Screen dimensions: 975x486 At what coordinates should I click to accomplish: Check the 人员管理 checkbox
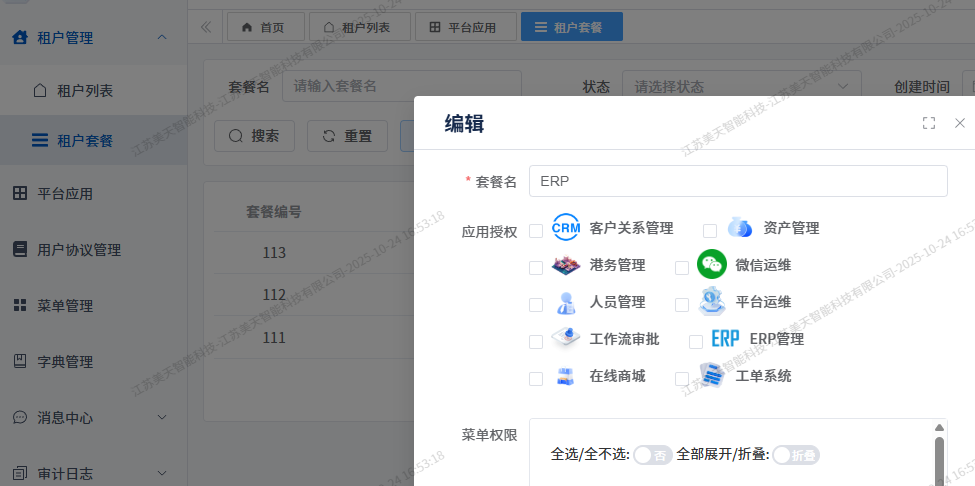click(x=536, y=305)
